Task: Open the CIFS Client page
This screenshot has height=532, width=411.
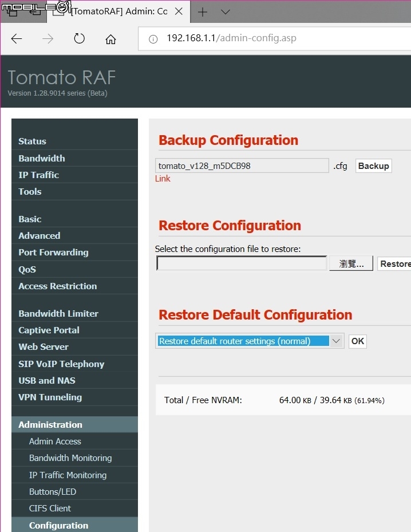Action: point(50,509)
